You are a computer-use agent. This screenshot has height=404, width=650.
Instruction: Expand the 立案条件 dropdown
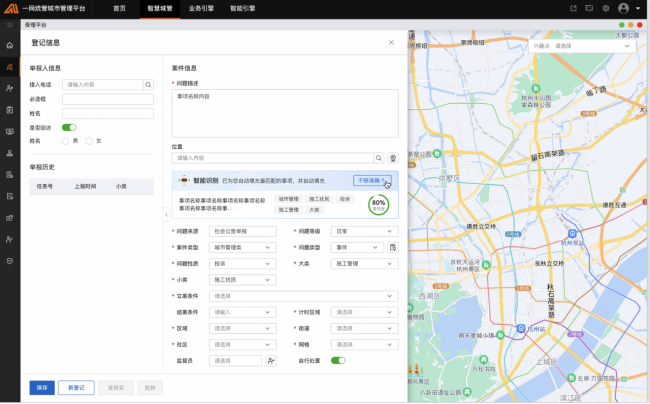coord(305,296)
